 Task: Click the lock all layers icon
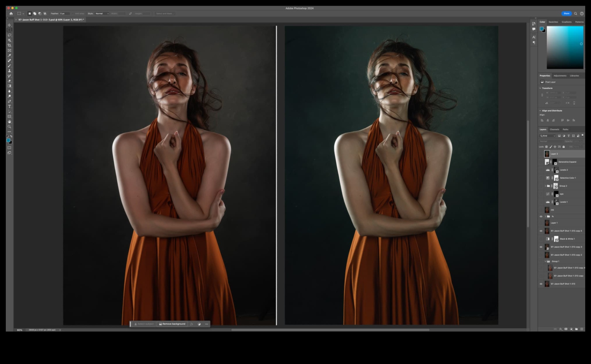[x=563, y=147]
